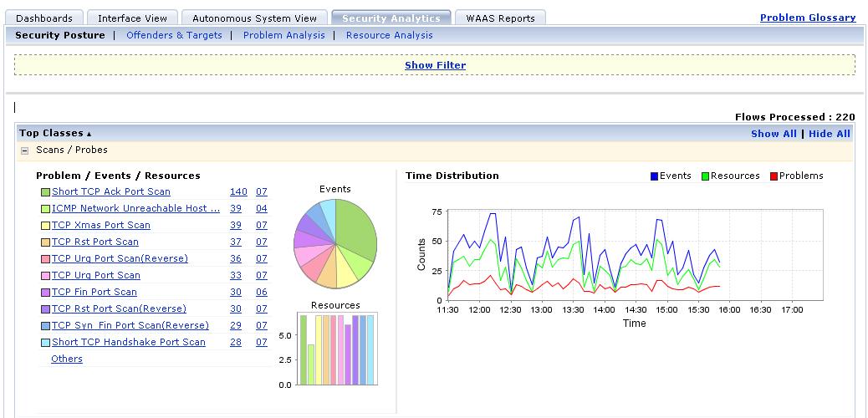The image size is (868, 418).
Task: Click the Show Filter link
Action: [x=435, y=65]
